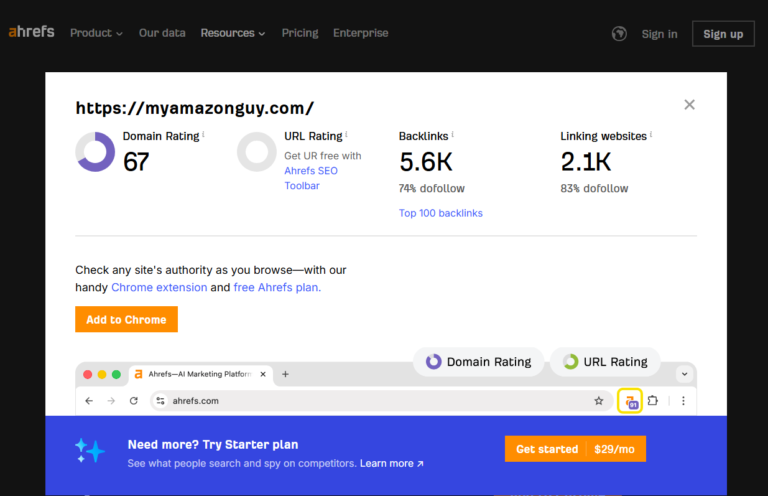The image size is (768, 496).
Task: Close the results dialog with the X
Action: pyautogui.click(x=689, y=104)
